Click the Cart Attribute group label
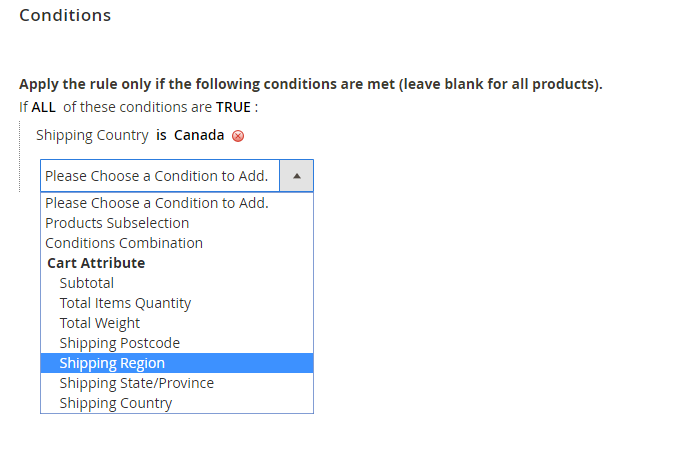Viewport: 686px width, 461px height. 96,263
